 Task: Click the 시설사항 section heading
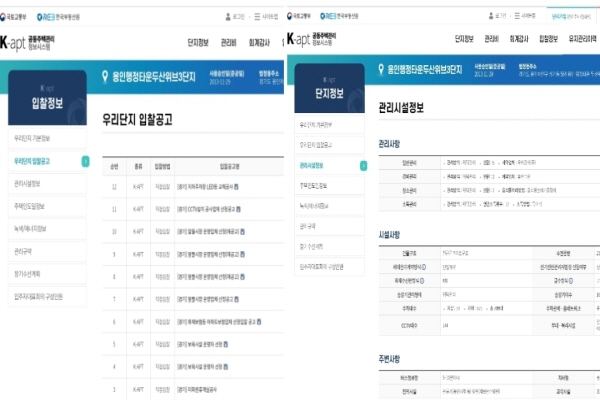(x=389, y=235)
